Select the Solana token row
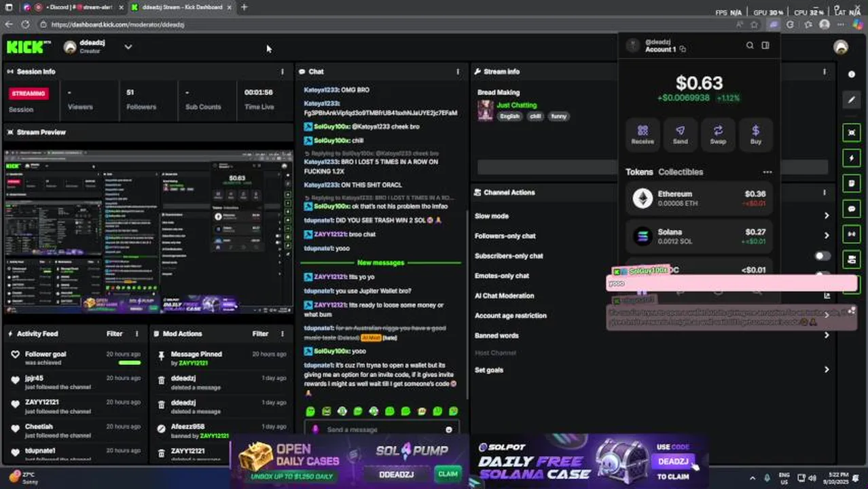This screenshot has height=489, width=868. 699,236
